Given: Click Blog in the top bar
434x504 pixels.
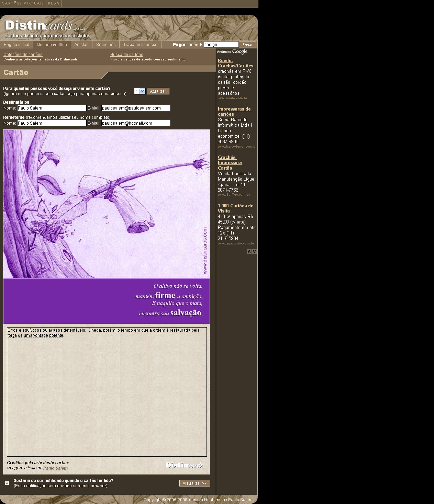Looking at the screenshot, I should point(54,3).
